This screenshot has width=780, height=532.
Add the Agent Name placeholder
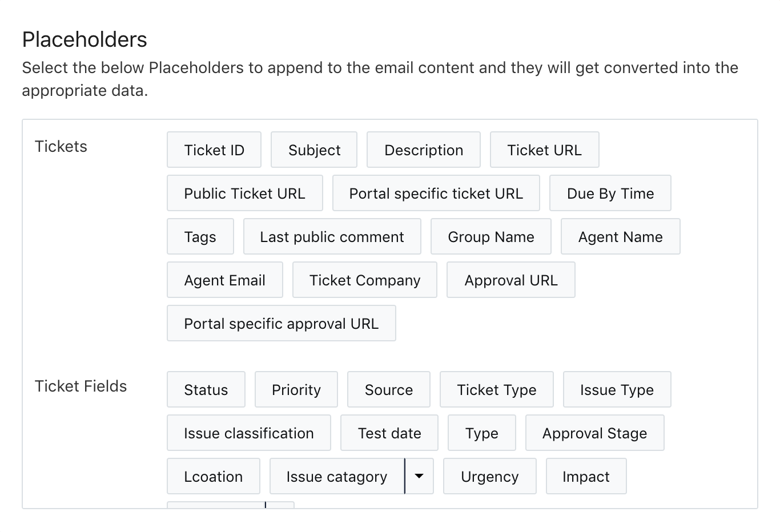621,236
